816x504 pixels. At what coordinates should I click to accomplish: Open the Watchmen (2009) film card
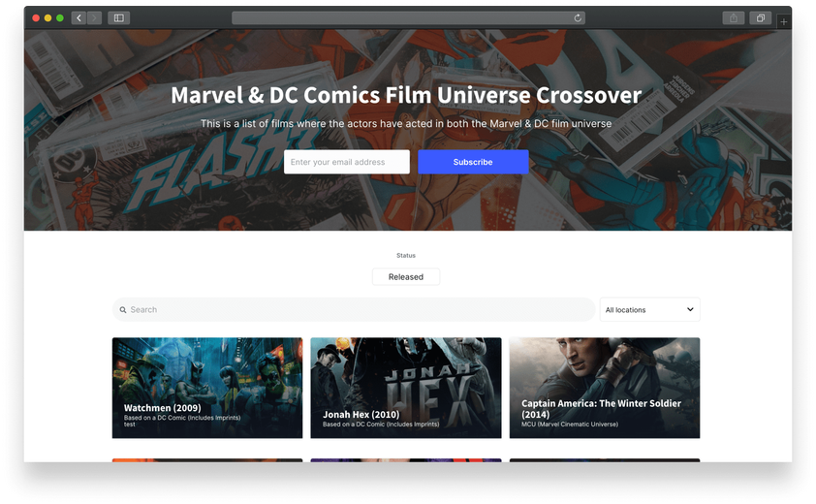point(207,388)
